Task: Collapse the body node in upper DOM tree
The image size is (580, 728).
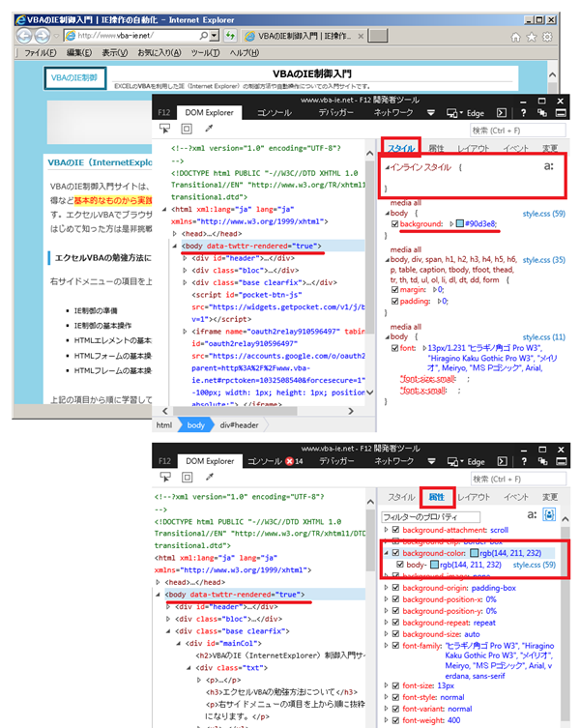Action: click(x=175, y=247)
